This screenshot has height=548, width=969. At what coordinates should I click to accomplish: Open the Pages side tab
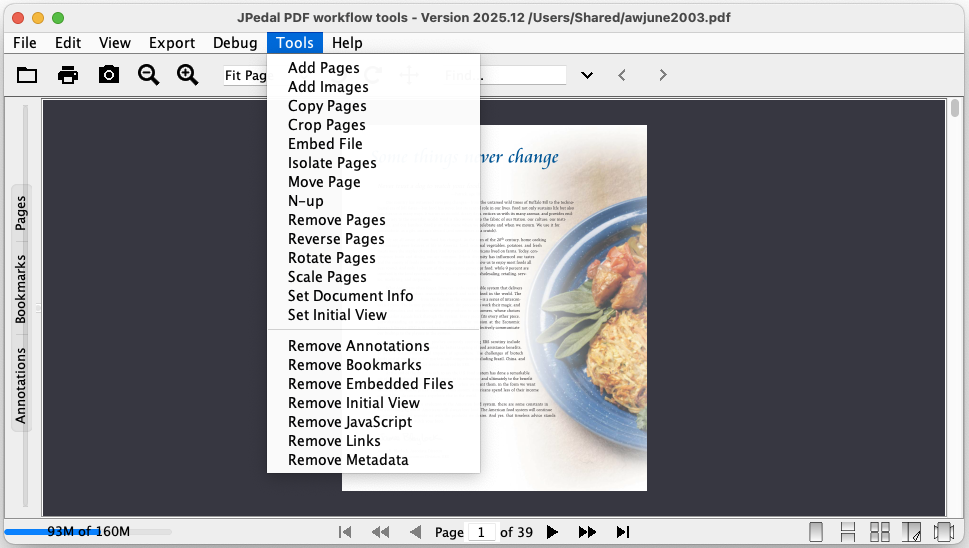click(21, 213)
